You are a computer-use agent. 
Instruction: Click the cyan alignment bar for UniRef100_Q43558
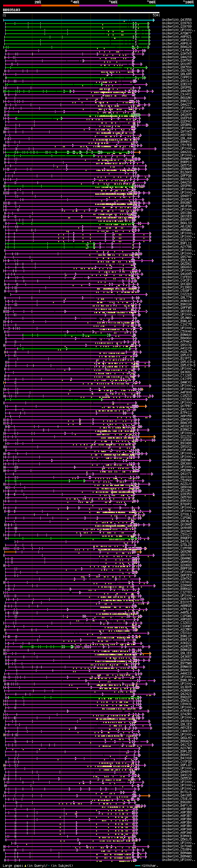79,20
